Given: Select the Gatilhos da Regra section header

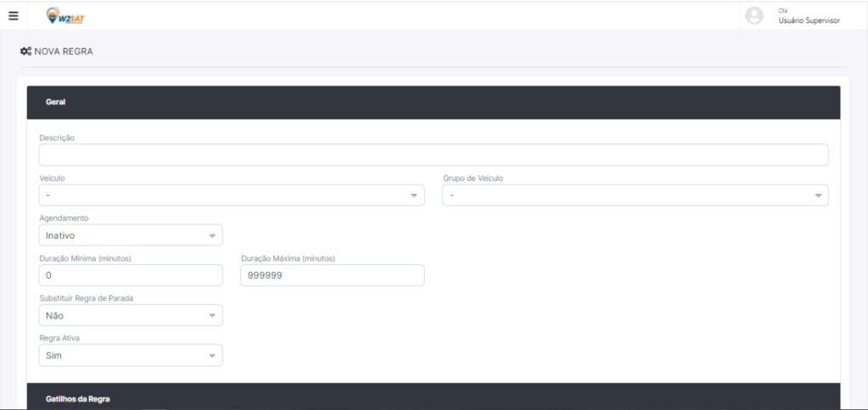Looking at the screenshot, I should click(78, 398).
